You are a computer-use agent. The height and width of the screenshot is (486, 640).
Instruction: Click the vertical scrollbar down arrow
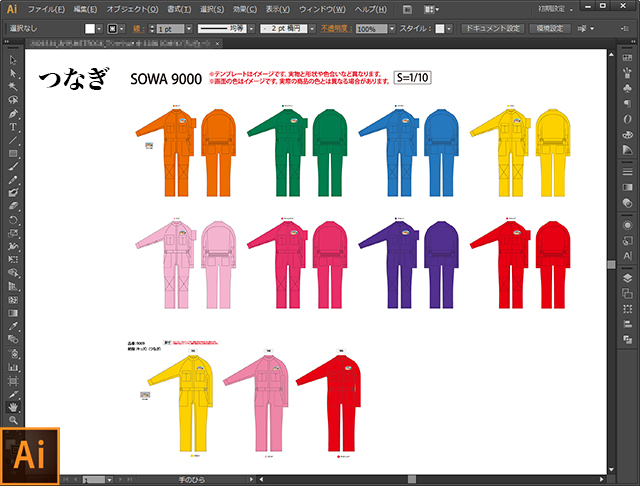coord(611,469)
